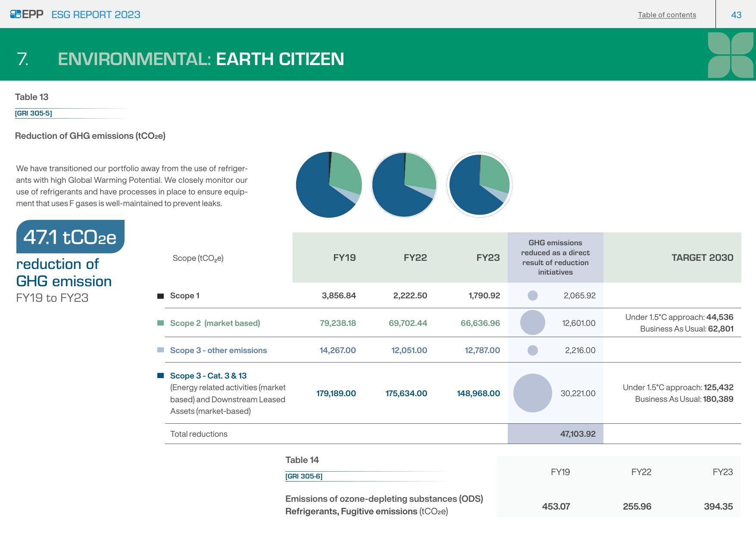Click the FY23 column header in Table 13
This screenshot has height=535, width=756.
(x=488, y=258)
